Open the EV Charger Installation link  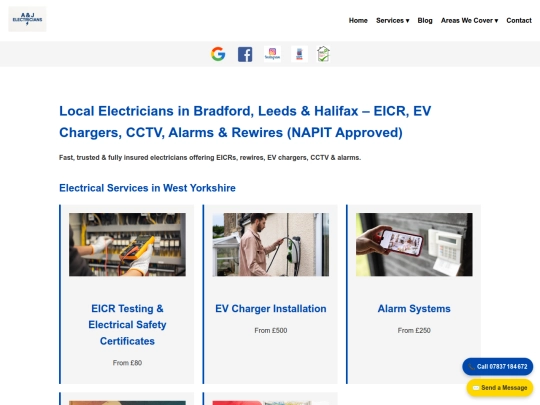[x=271, y=309]
